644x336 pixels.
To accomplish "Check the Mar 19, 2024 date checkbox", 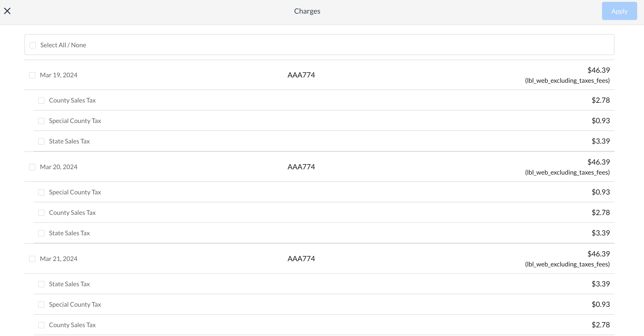I will (32, 75).
